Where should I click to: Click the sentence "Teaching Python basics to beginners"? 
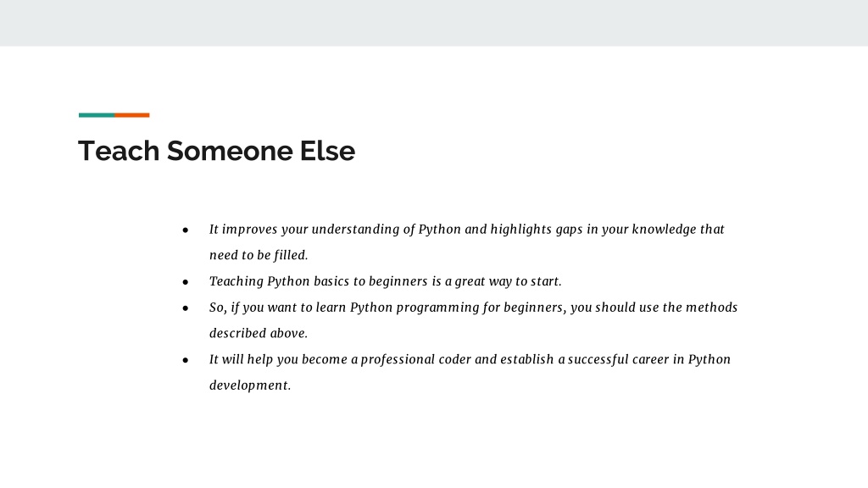click(x=319, y=281)
